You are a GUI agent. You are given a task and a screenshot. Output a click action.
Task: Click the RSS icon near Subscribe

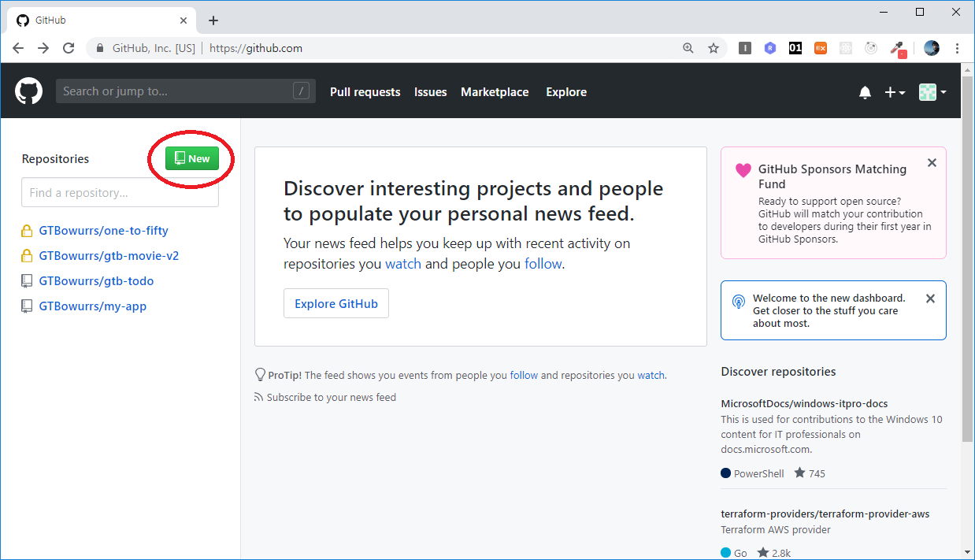(x=258, y=398)
